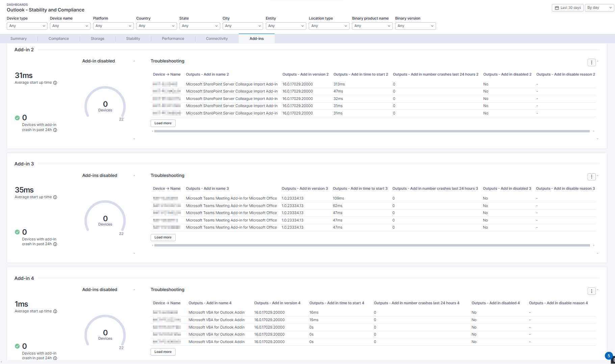The image size is (615, 364).
Task: Open the Device name filter dropdown
Action: [x=70, y=26]
